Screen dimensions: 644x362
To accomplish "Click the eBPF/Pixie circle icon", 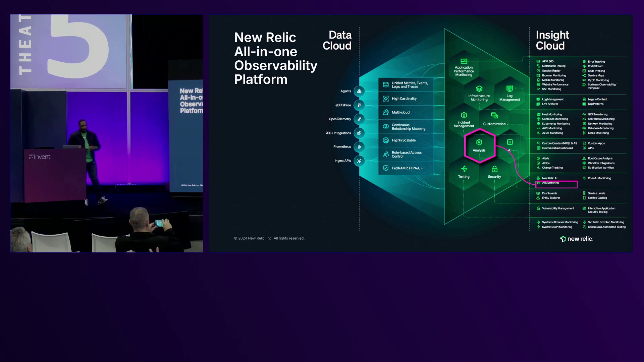I will [359, 105].
